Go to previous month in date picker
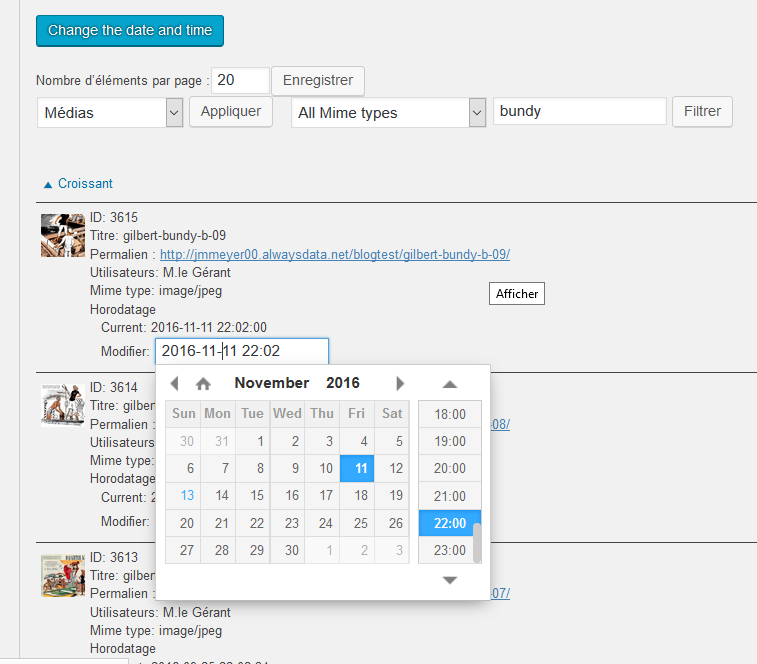Image resolution: width=757 pixels, height=664 pixels. coord(175,383)
